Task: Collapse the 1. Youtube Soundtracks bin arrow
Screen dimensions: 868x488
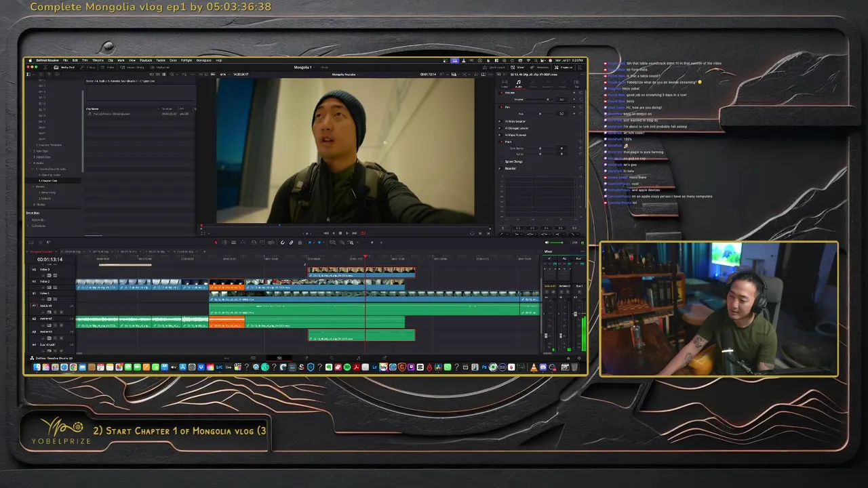Action: click(33, 169)
